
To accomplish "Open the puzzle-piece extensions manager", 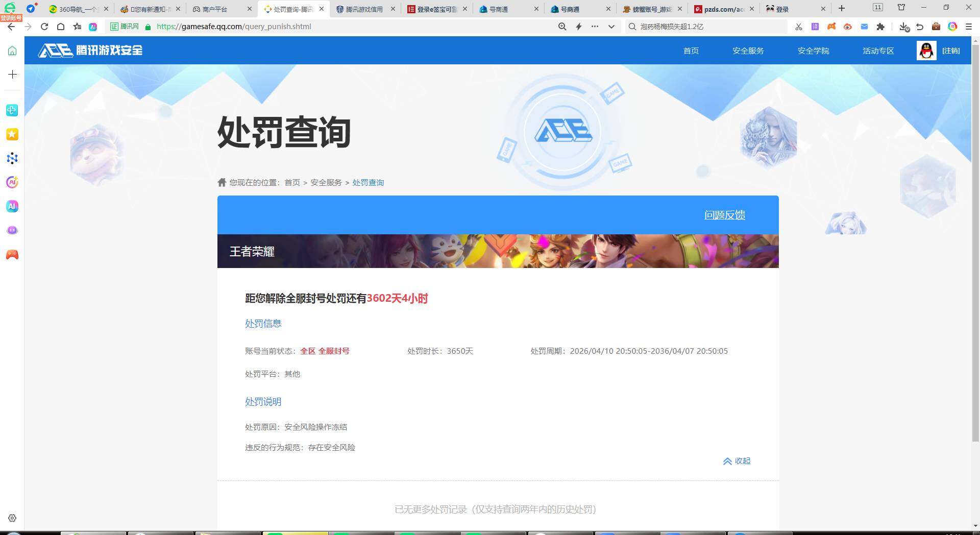I will click(880, 27).
